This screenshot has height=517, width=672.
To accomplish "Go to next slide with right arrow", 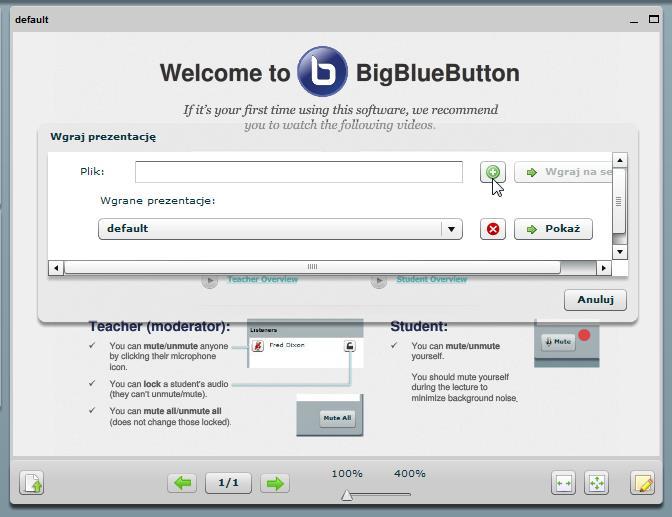I will 275,483.
